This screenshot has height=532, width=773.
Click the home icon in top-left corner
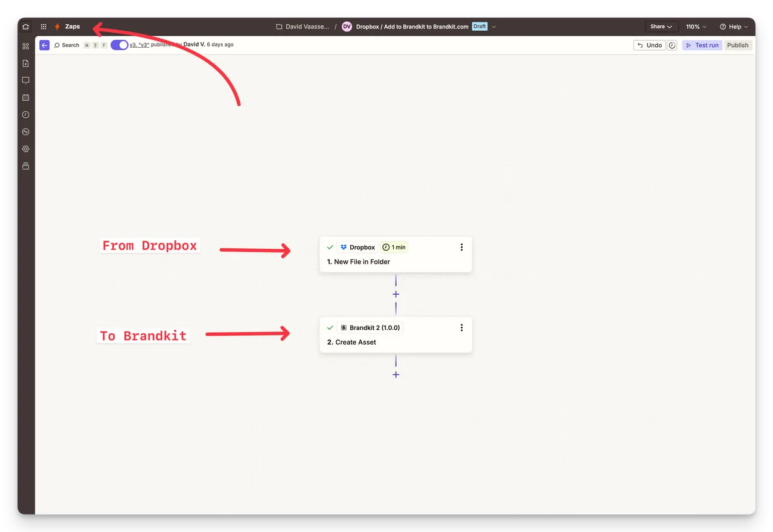25,27
